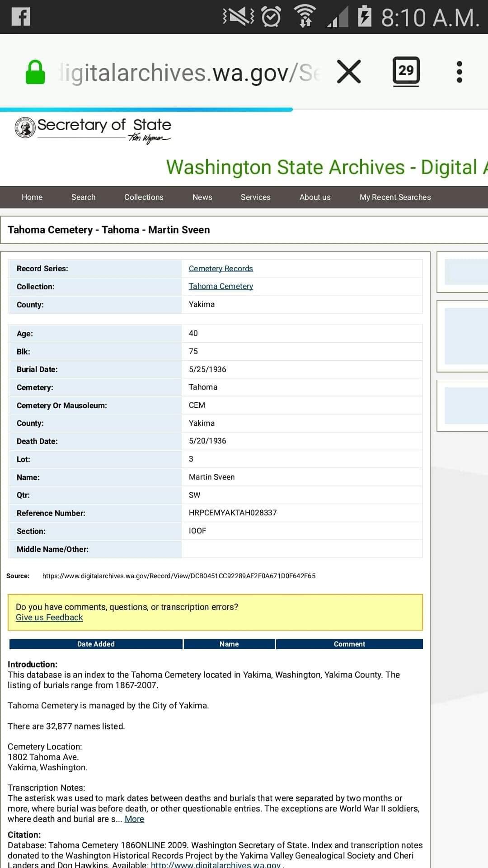Open the Home menu item
The height and width of the screenshot is (868, 488).
click(32, 197)
